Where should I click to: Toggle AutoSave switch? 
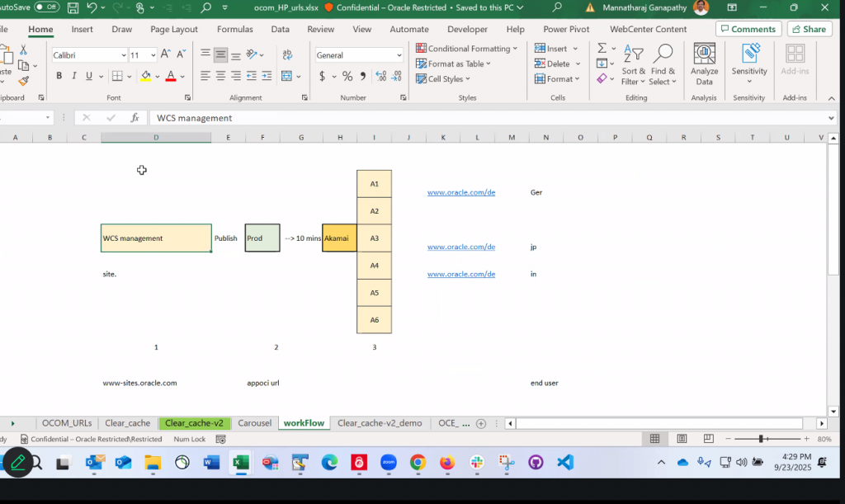(46, 7)
